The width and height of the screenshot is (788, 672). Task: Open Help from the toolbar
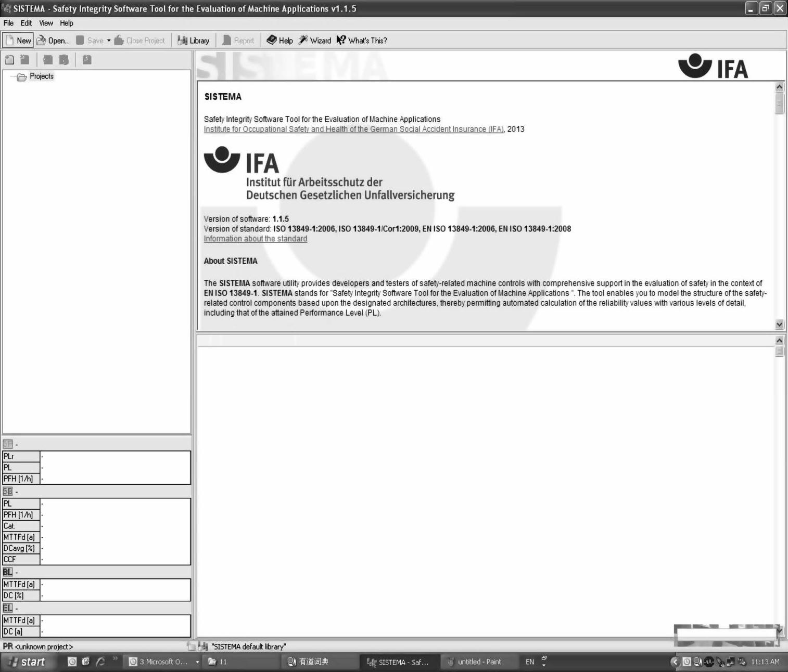coord(279,41)
